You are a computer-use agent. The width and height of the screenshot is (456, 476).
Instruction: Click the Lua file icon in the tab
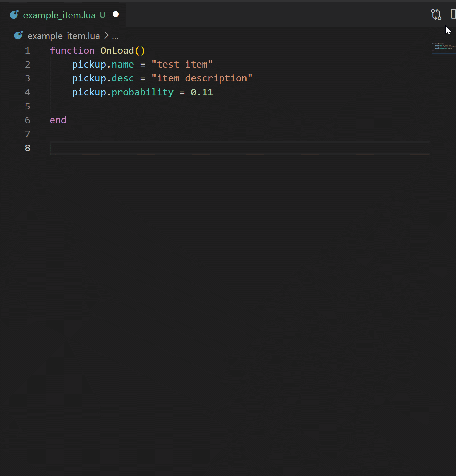[x=14, y=15]
